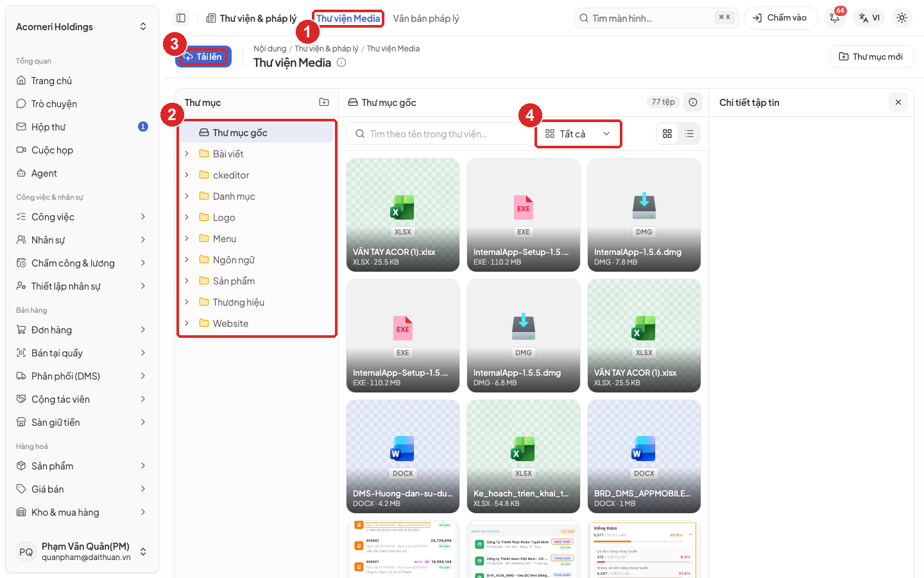This screenshot has height=578, width=924.
Task: Open Cuộc họp in the sidebar
Action: pos(81,150)
